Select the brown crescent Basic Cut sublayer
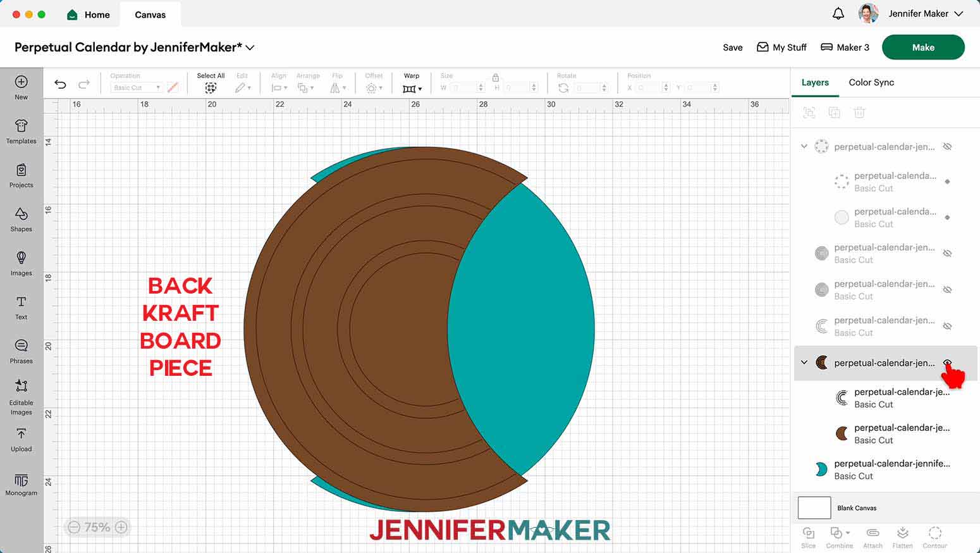This screenshot has height=553, width=980. point(885,433)
